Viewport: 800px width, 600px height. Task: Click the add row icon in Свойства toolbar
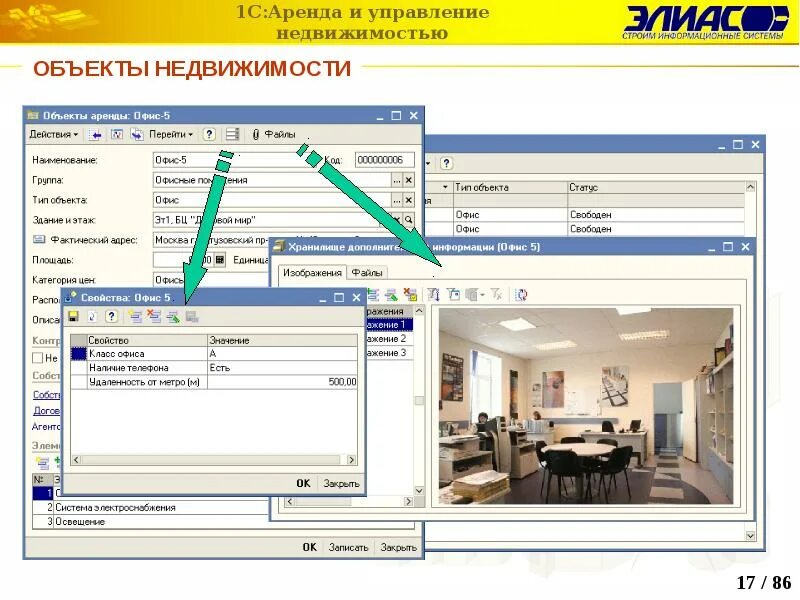click(x=135, y=316)
